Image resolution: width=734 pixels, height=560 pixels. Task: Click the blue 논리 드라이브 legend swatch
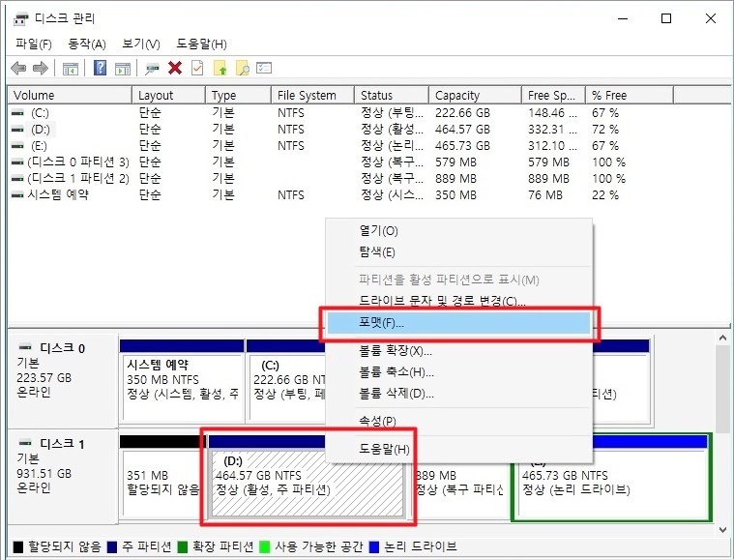click(x=374, y=546)
